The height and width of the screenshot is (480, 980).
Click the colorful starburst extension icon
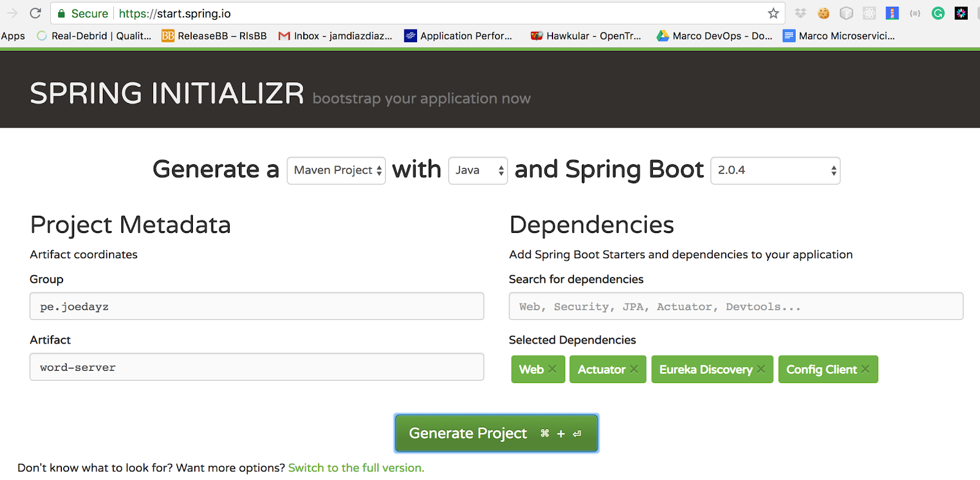[961, 13]
